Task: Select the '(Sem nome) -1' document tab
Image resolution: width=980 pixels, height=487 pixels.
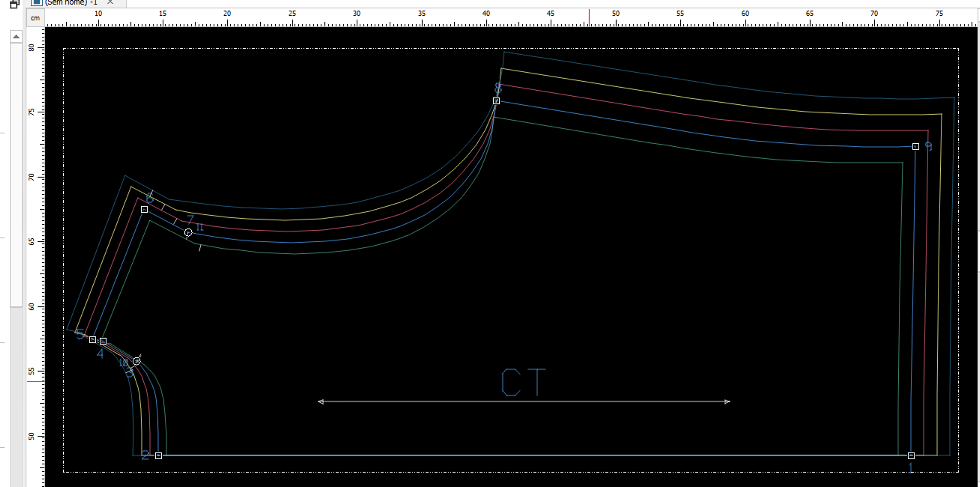Action: 72,2
